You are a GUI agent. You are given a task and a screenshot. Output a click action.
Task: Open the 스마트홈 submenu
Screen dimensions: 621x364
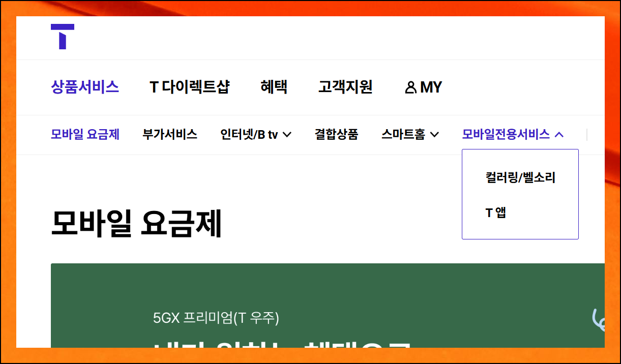[410, 135]
